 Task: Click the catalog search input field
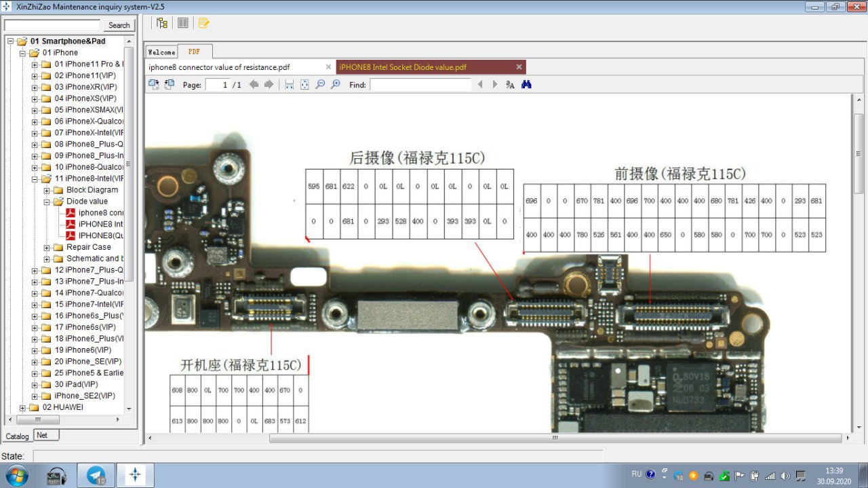53,25
